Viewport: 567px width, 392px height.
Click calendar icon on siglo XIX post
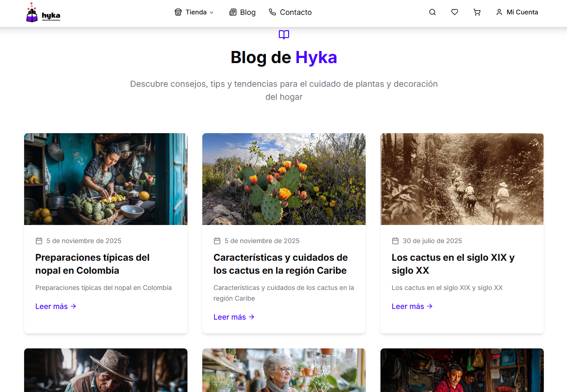click(x=395, y=241)
